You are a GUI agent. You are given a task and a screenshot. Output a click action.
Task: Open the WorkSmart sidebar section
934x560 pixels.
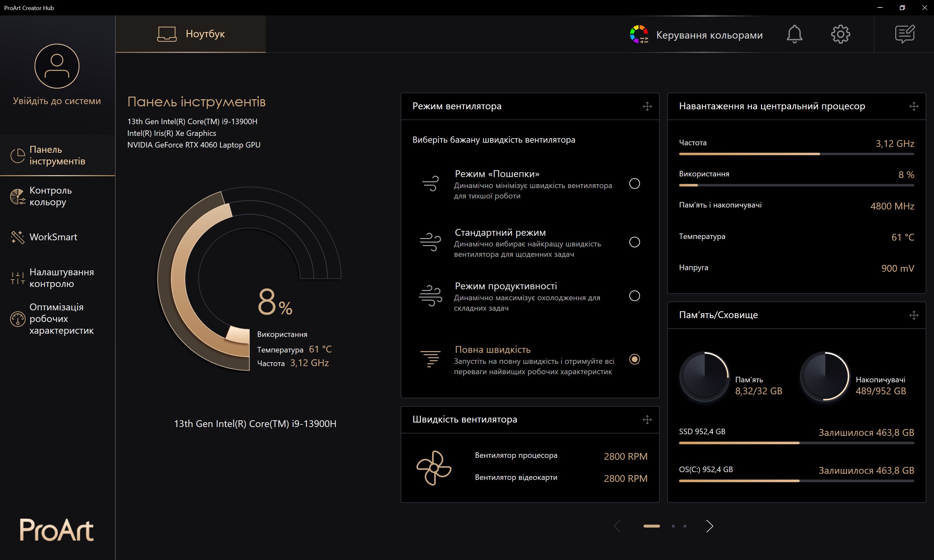point(53,237)
